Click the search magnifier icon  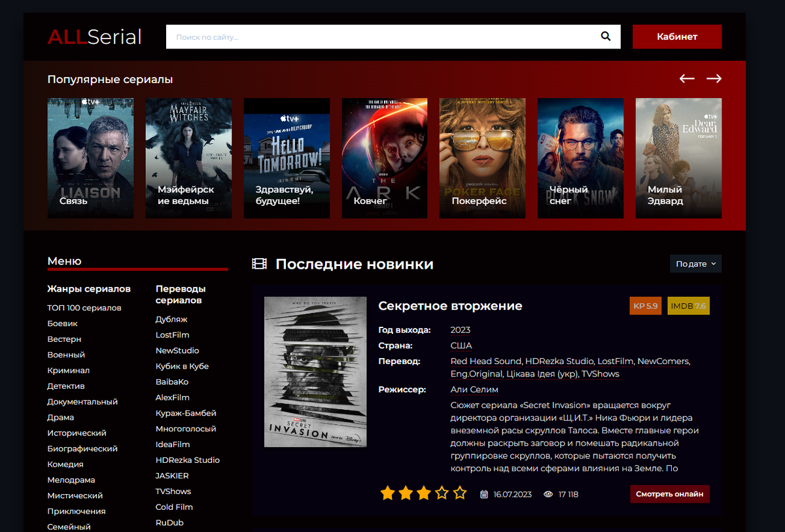click(x=606, y=37)
